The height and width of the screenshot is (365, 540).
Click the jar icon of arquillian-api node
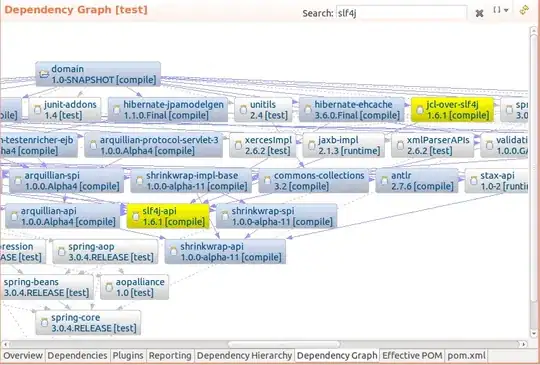tap(14, 216)
